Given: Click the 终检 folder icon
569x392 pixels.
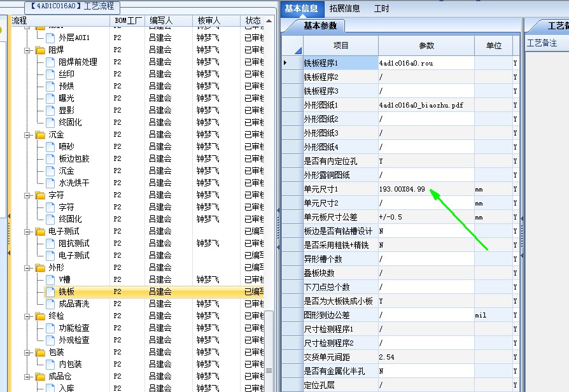Looking at the screenshot, I should tap(40, 316).
